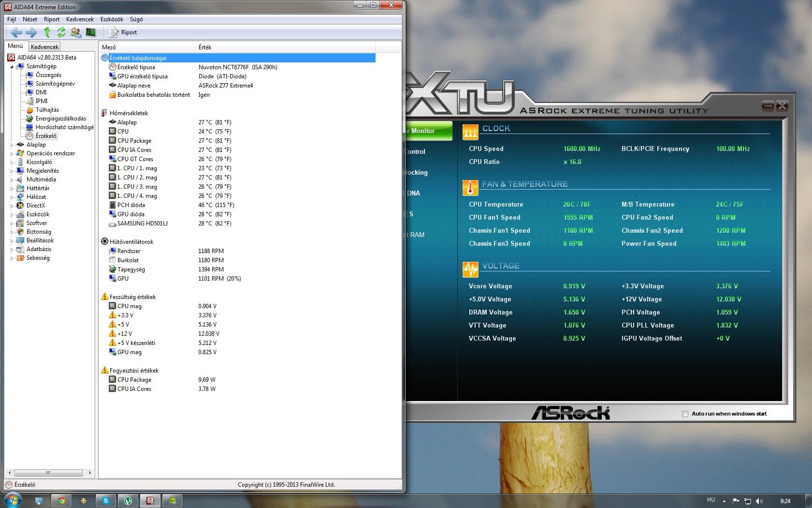This screenshot has width=812, height=508.
Task: Select Számítógépnév in the tree
Action: point(55,84)
